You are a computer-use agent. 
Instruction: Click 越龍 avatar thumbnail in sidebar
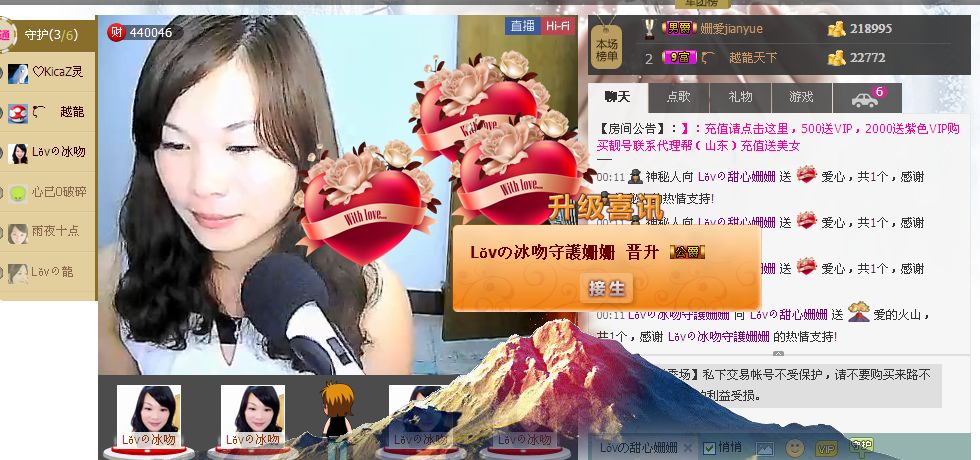pos(18,113)
